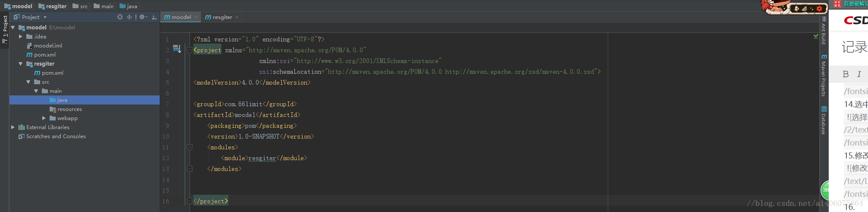
Task: Expand the .idea folder arrow
Action: coord(21,37)
